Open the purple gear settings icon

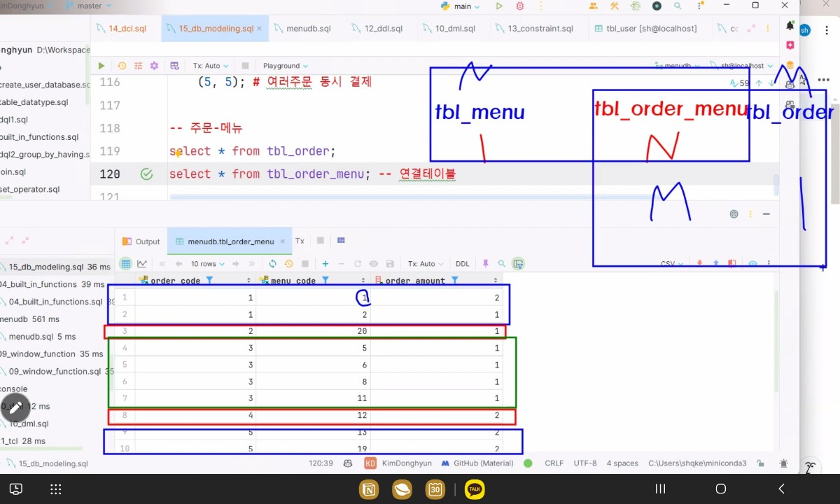[154, 66]
